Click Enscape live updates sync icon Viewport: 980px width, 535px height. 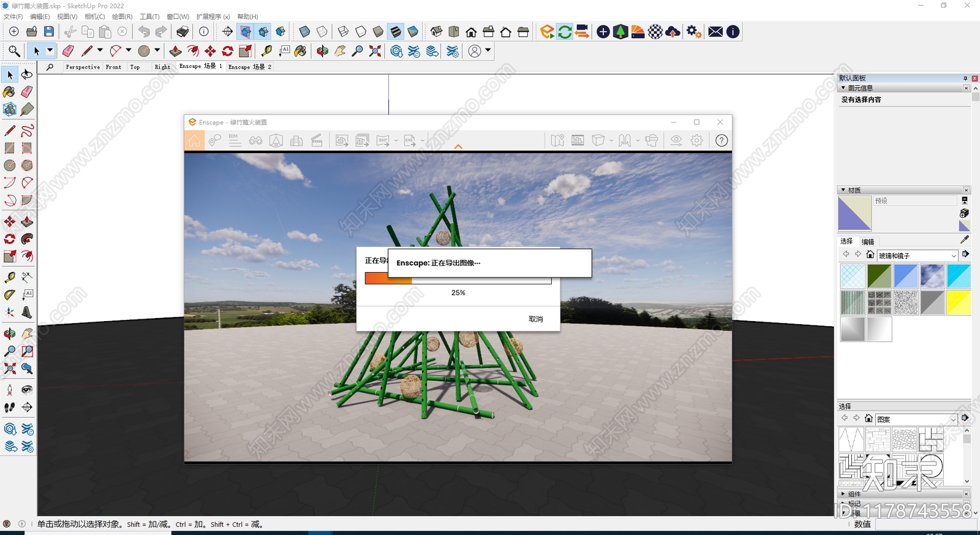565,31
